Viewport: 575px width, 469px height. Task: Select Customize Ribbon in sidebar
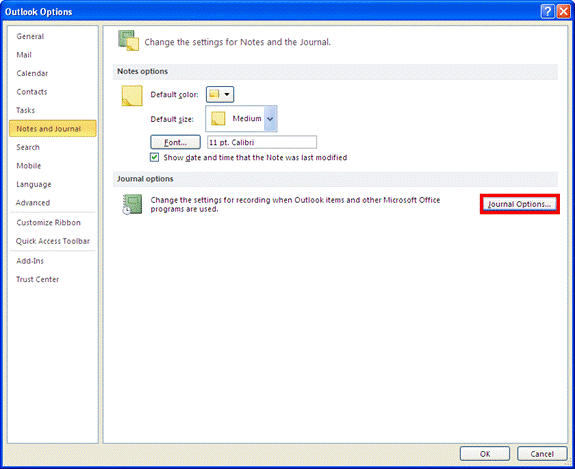[x=48, y=223]
